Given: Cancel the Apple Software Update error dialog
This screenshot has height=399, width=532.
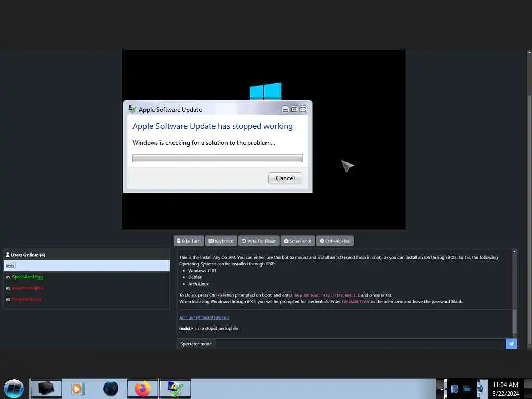Looking at the screenshot, I should coord(285,178).
